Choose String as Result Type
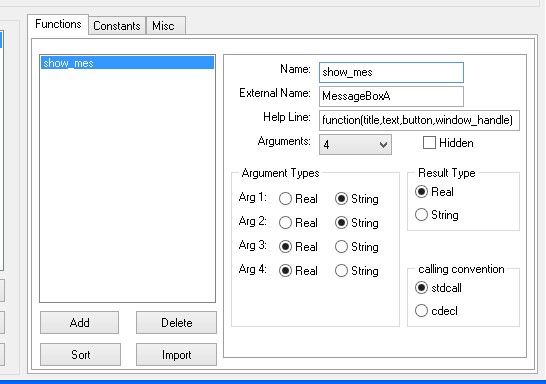 (x=437, y=215)
